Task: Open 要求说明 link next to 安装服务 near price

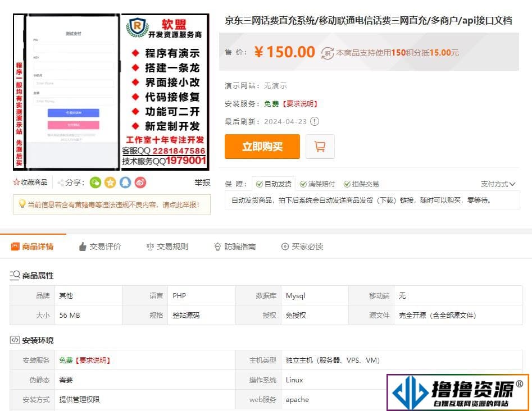Action: [300, 104]
